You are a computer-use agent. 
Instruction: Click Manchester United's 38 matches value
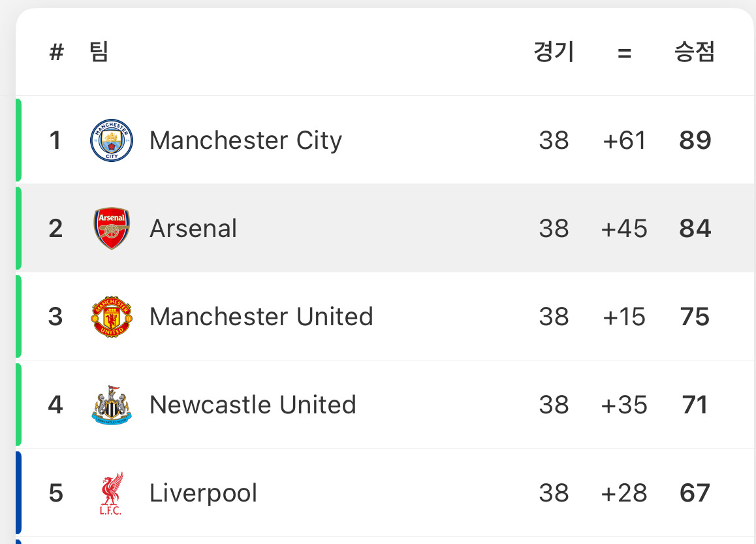click(x=554, y=317)
